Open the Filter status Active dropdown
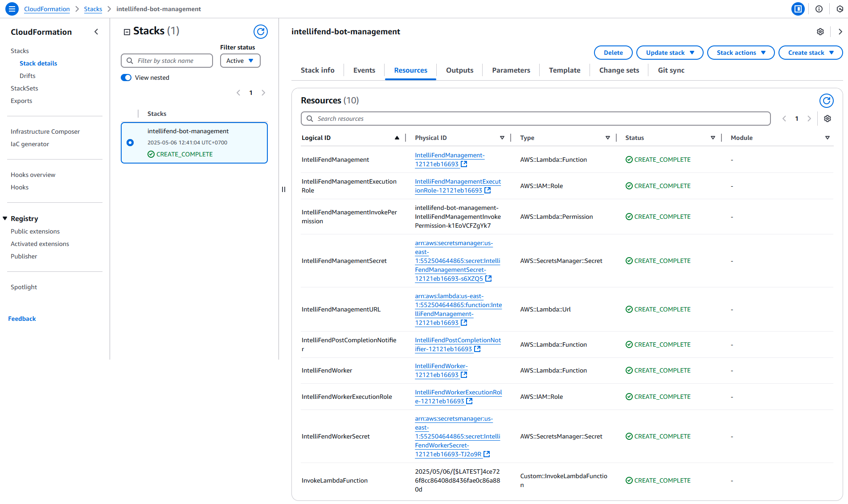848x504 pixels. coord(240,61)
